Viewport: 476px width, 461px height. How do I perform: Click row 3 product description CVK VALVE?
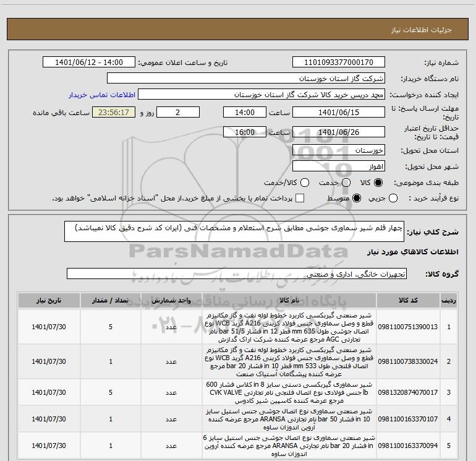pyautogui.click(x=289, y=393)
